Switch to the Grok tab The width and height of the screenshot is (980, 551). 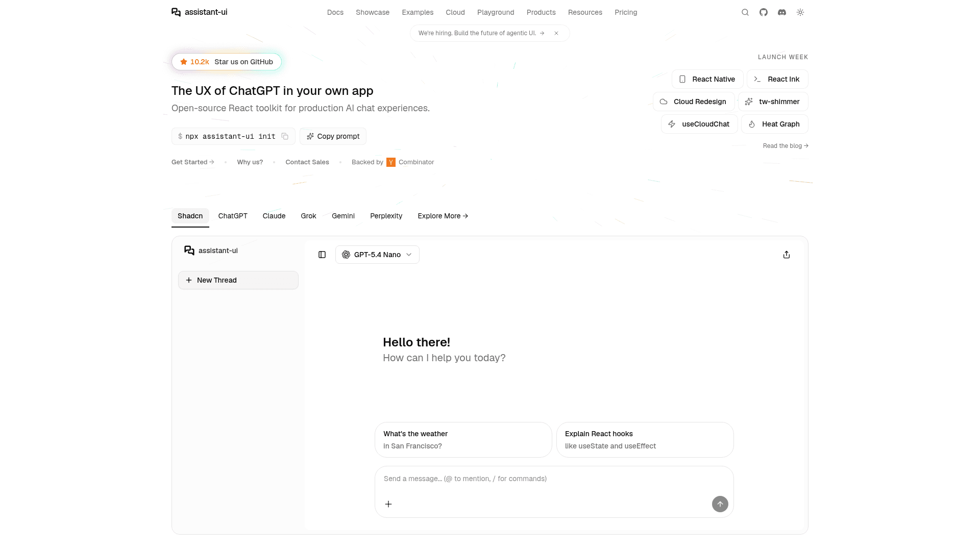point(308,216)
